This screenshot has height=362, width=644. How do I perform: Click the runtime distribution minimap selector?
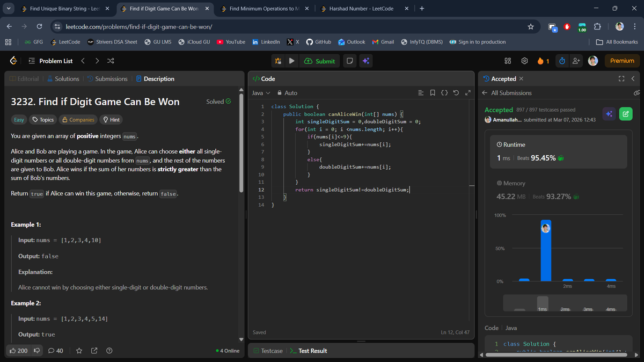coord(543,303)
